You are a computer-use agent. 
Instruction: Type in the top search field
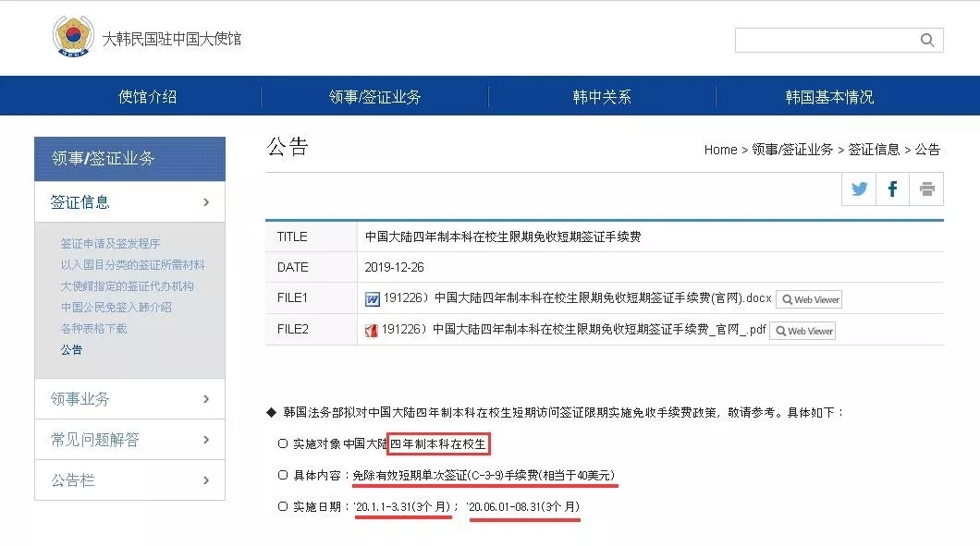pos(823,40)
